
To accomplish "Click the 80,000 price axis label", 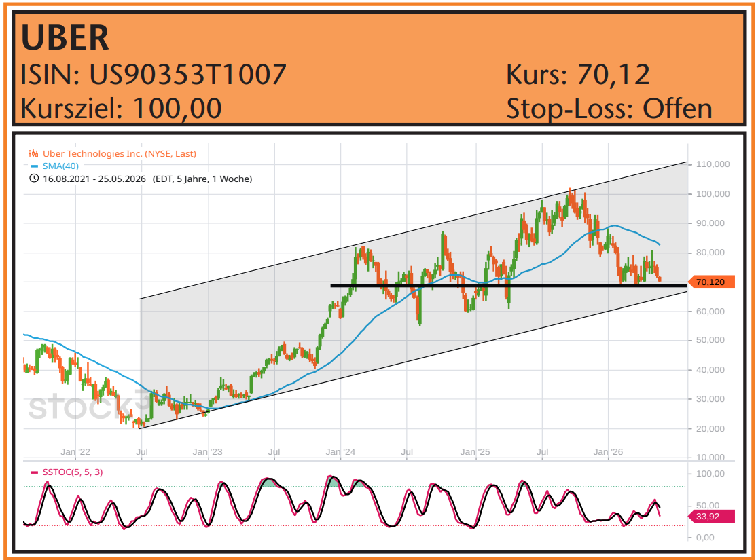I will 710,253.
